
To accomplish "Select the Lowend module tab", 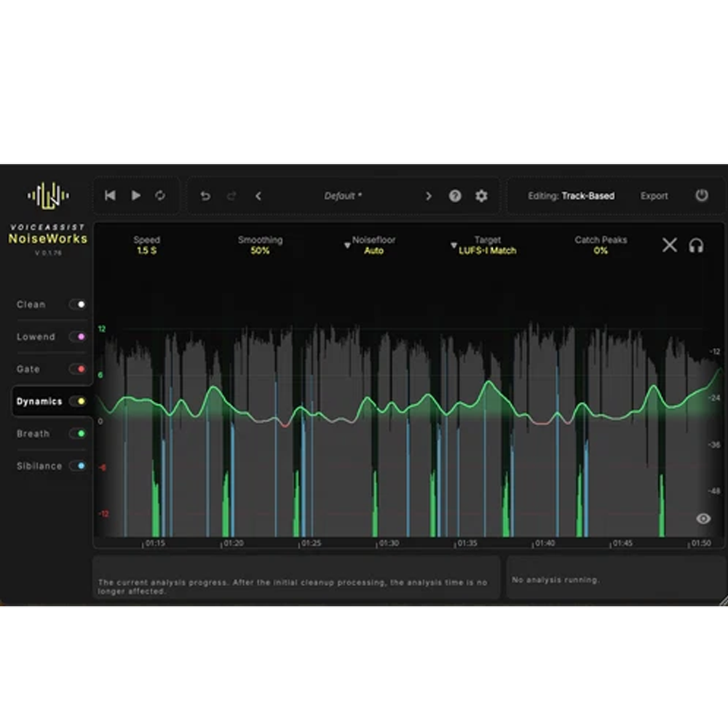I will click(x=36, y=336).
